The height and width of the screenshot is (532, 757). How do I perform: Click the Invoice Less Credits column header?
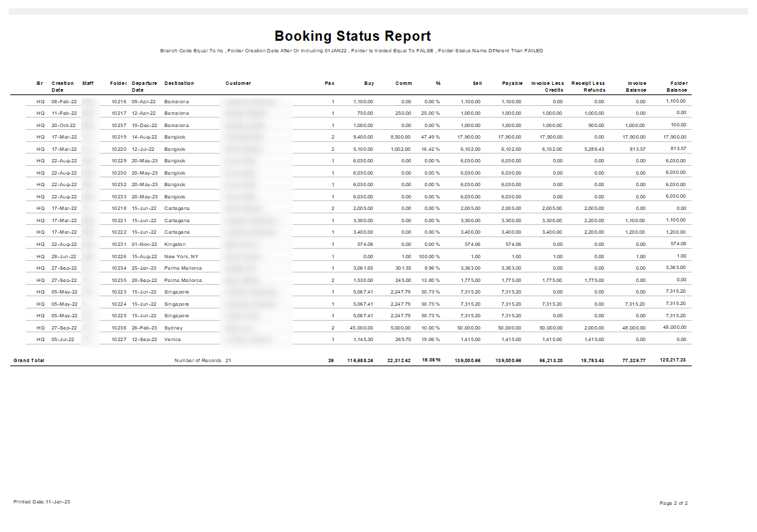click(548, 86)
